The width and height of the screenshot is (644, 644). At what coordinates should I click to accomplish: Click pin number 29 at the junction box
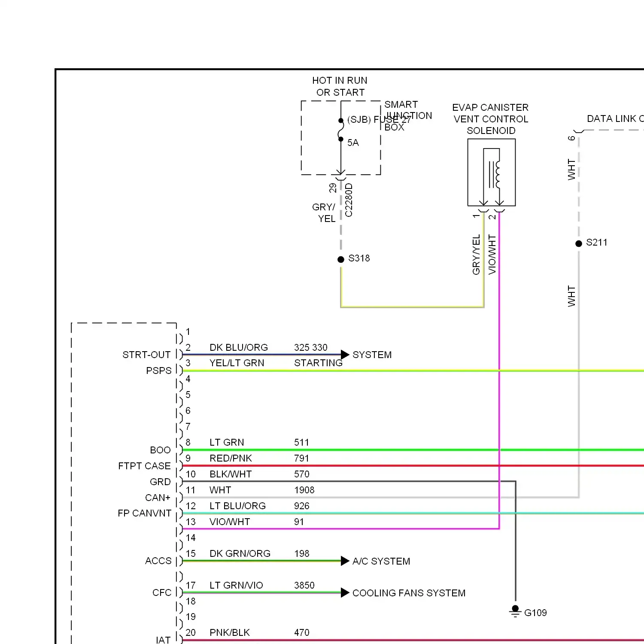(x=333, y=188)
